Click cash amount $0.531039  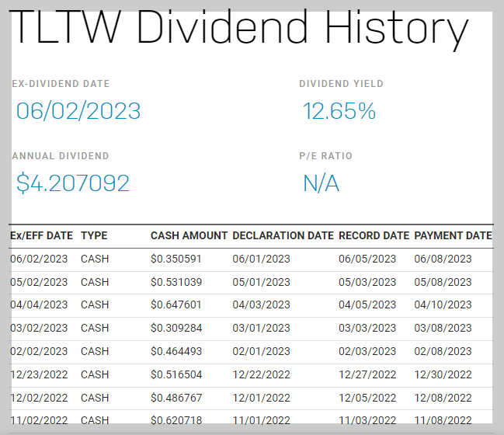pyautogui.click(x=176, y=282)
